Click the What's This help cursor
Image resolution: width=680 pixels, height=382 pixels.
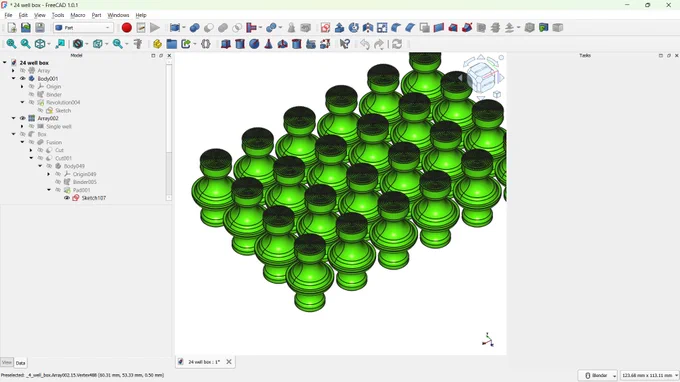coord(345,44)
